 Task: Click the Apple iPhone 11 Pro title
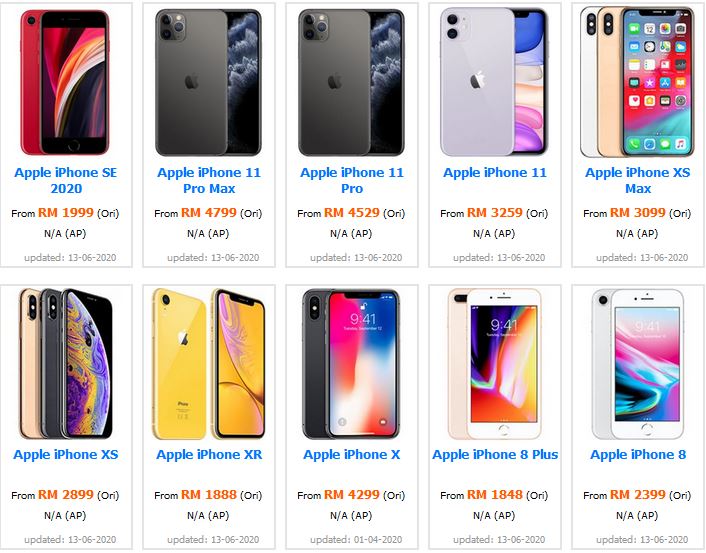coord(352,180)
